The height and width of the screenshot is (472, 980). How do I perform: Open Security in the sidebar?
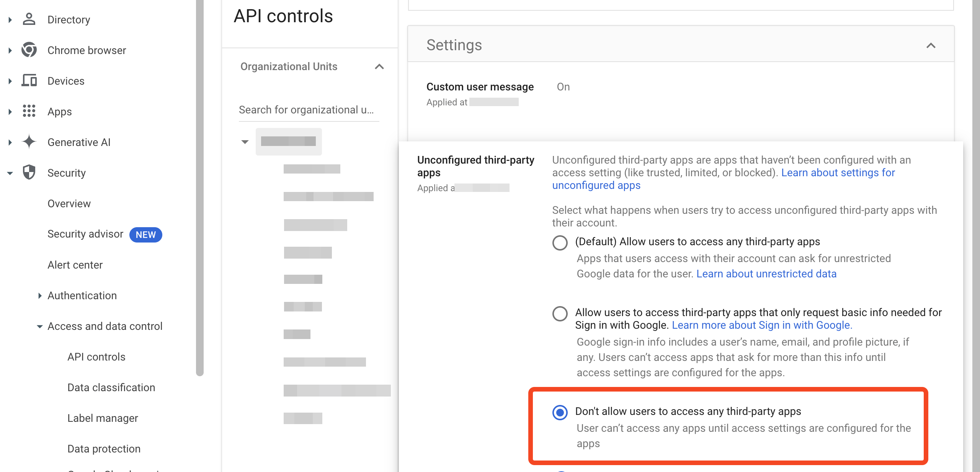[67, 173]
